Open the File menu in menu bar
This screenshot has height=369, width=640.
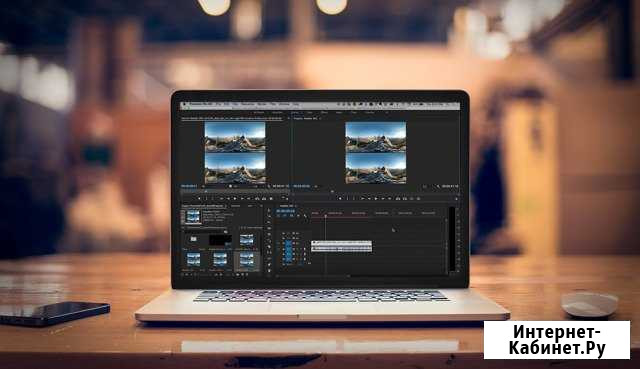tap(219, 105)
